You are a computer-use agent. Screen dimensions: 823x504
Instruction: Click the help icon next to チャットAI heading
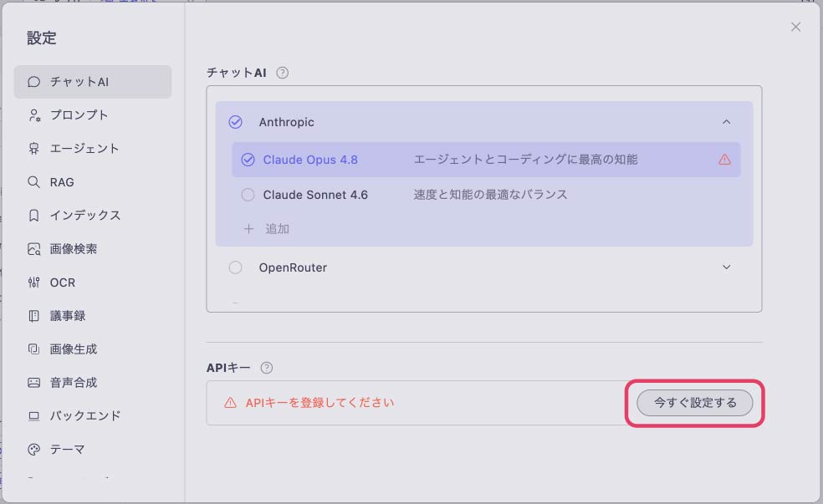pos(283,73)
